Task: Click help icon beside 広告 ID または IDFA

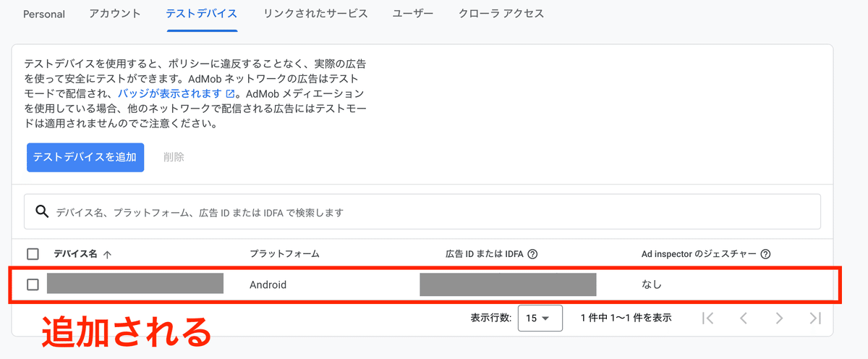Action: tap(533, 254)
